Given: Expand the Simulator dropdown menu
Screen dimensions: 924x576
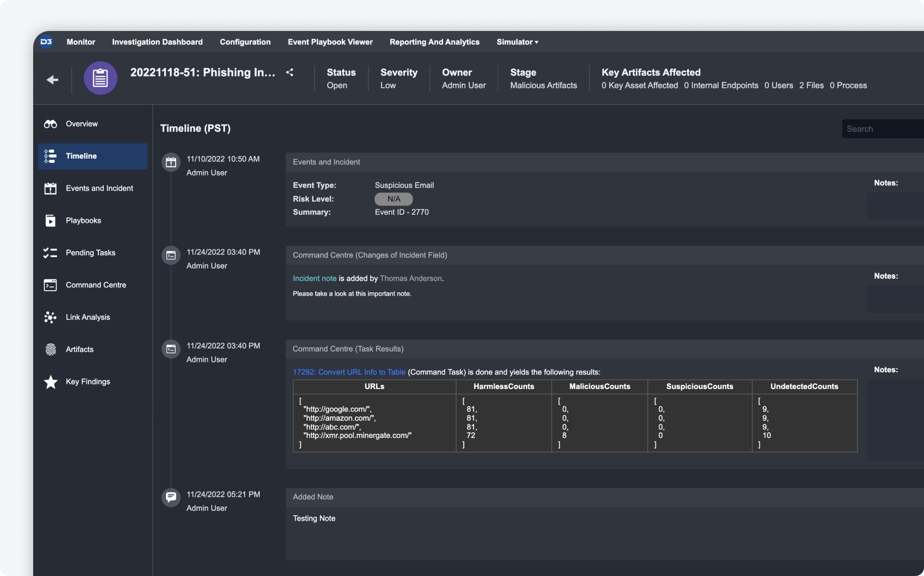Looking at the screenshot, I should [x=517, y=42].
